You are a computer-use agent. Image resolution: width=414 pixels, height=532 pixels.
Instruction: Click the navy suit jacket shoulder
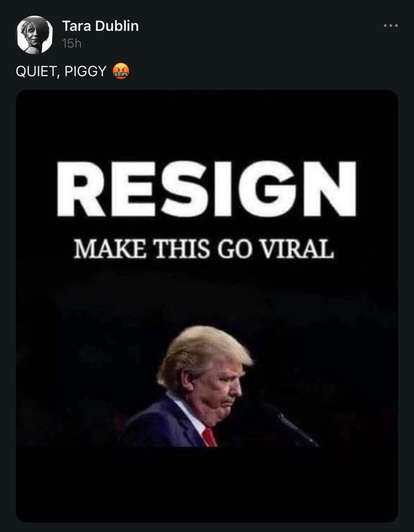click(x=159, y=424)
